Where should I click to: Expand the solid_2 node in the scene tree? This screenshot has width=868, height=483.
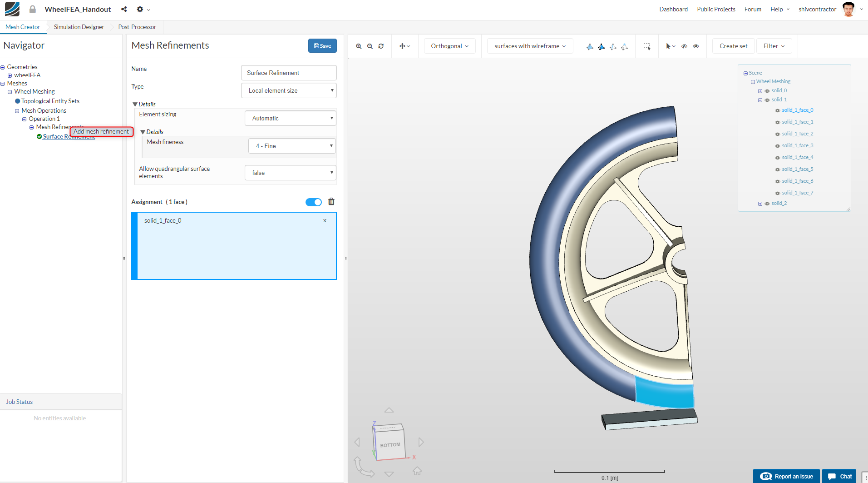tap(760, 204)
